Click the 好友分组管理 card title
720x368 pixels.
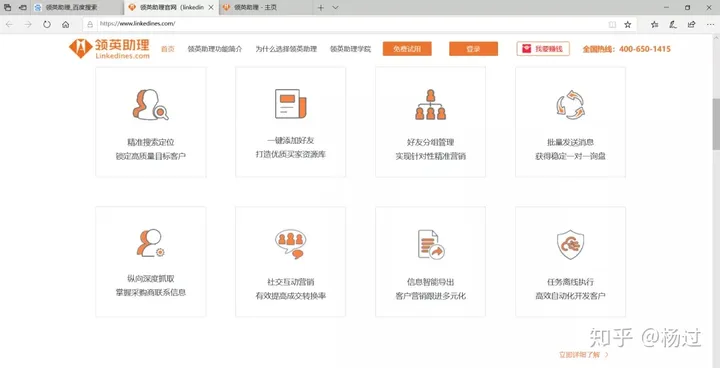[x=431, y=142]
